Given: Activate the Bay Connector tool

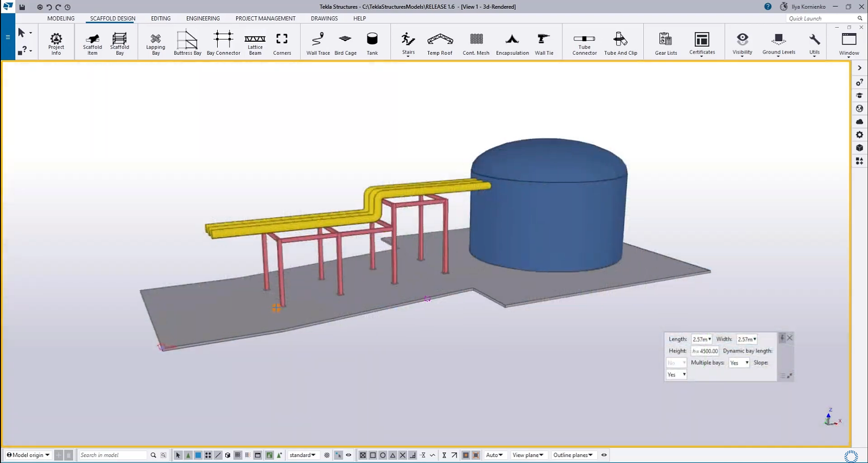Looking at the screenshot, I should coord(223,43).
